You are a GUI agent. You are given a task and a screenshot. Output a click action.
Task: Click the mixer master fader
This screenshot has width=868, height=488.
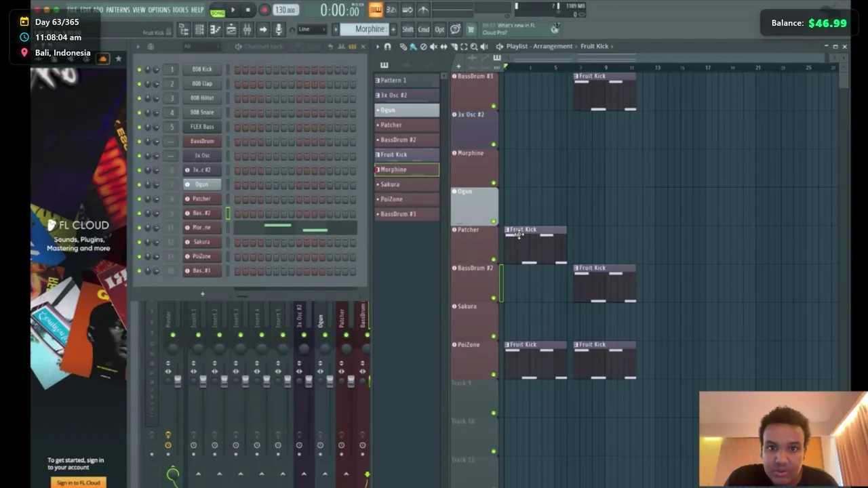point(177,381)
